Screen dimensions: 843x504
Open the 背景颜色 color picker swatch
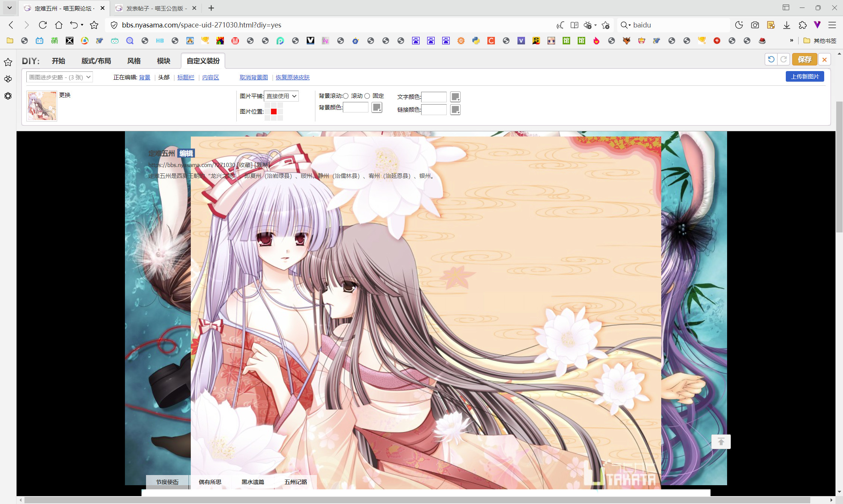pos(377,108)
